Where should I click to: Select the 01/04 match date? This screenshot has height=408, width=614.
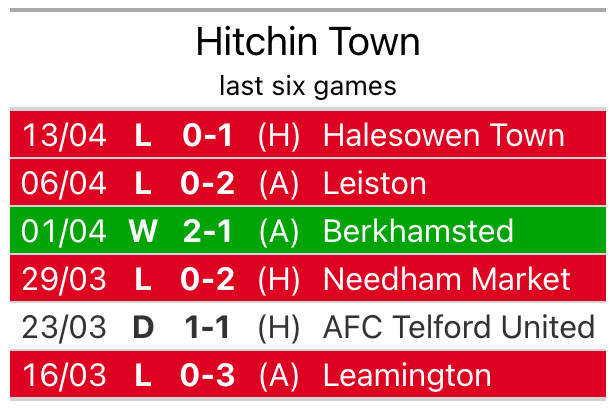point(64,231)
